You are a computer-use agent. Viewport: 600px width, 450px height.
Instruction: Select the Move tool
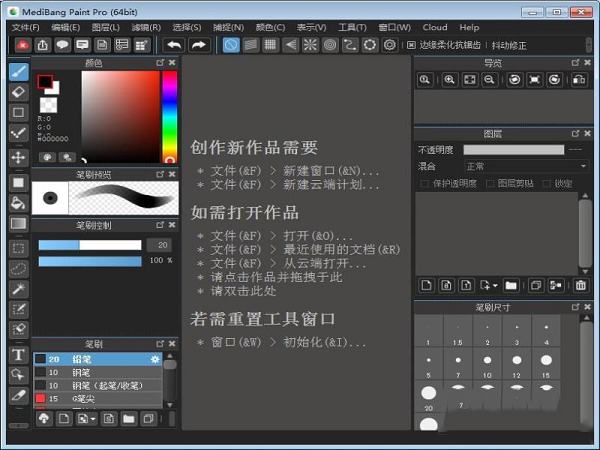coord(19,157)
